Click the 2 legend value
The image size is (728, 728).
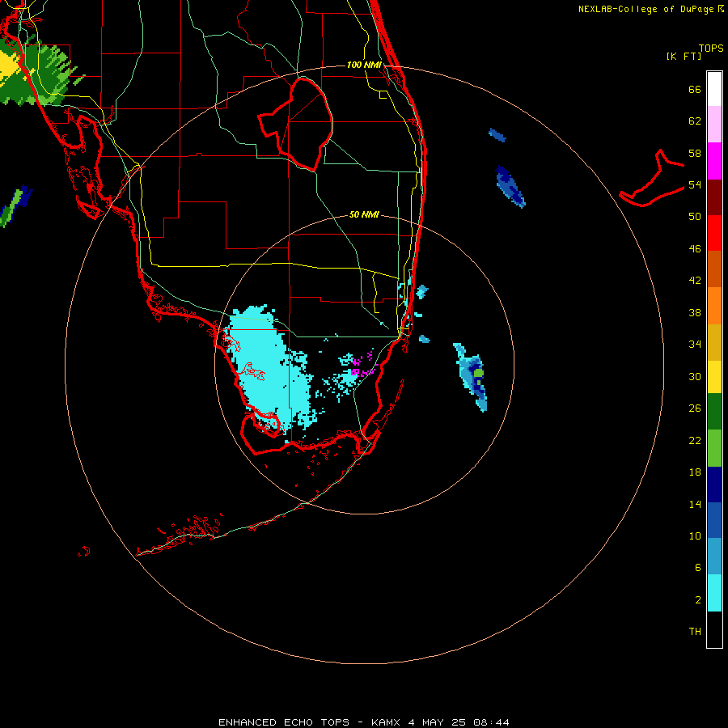pyautogui.click(x=698, y=600)
